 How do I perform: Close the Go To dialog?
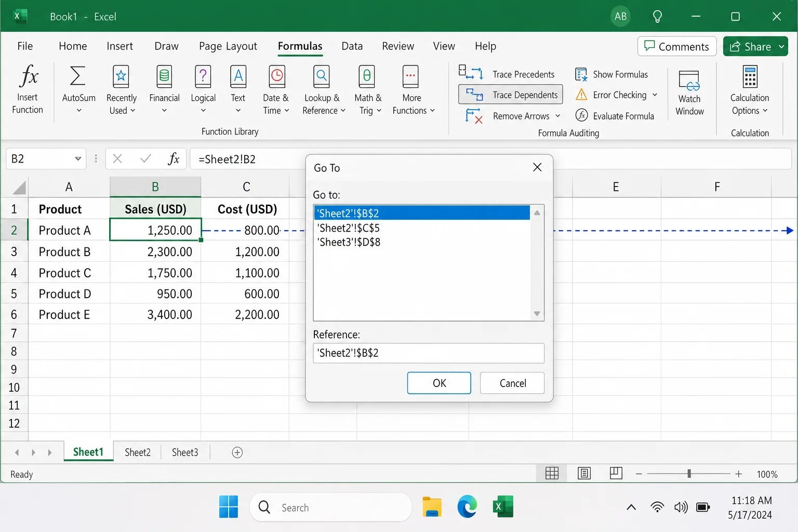click(537, 167)
